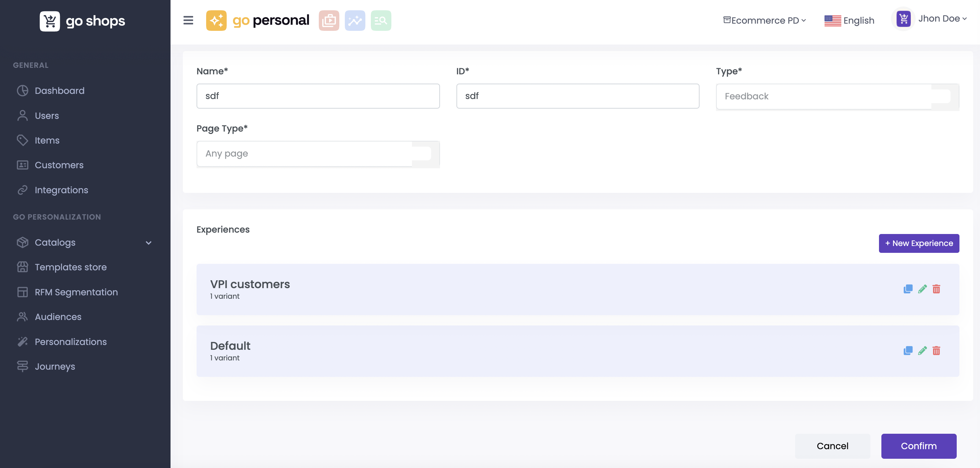Open the red media library app icon
This screenshot has height=468, width=980.
click(x=329, y=20)
